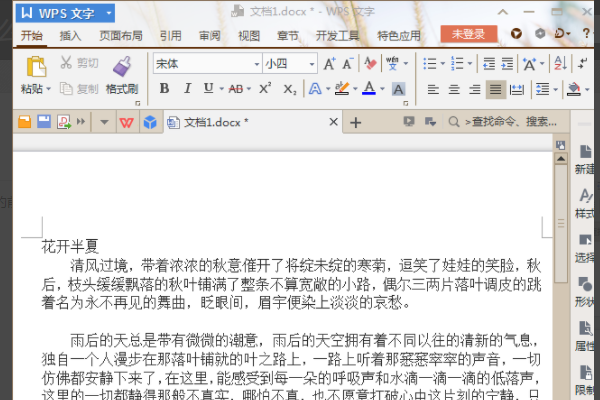Click the clear formatting eraser icon
The height and width of the screenshot is (400, 600).
point(370,64)
